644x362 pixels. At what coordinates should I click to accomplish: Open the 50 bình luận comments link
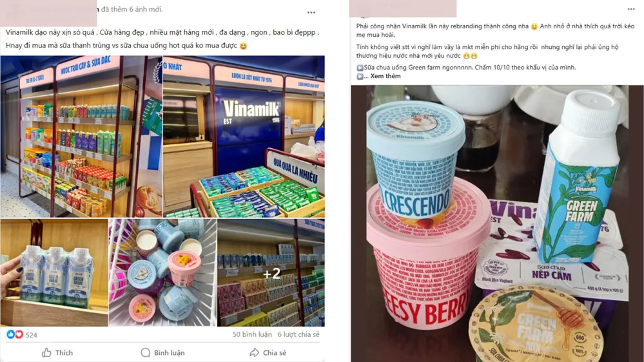point(252,334)
